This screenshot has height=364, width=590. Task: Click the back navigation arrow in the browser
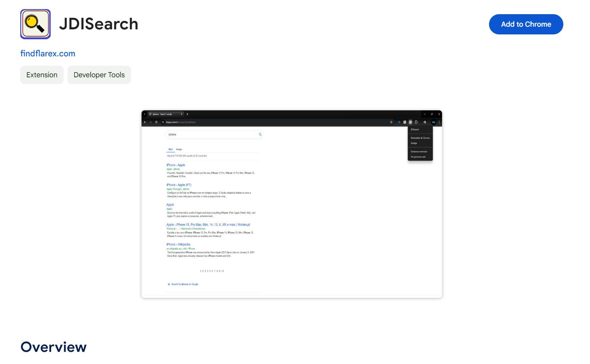[x=145, y=122]
